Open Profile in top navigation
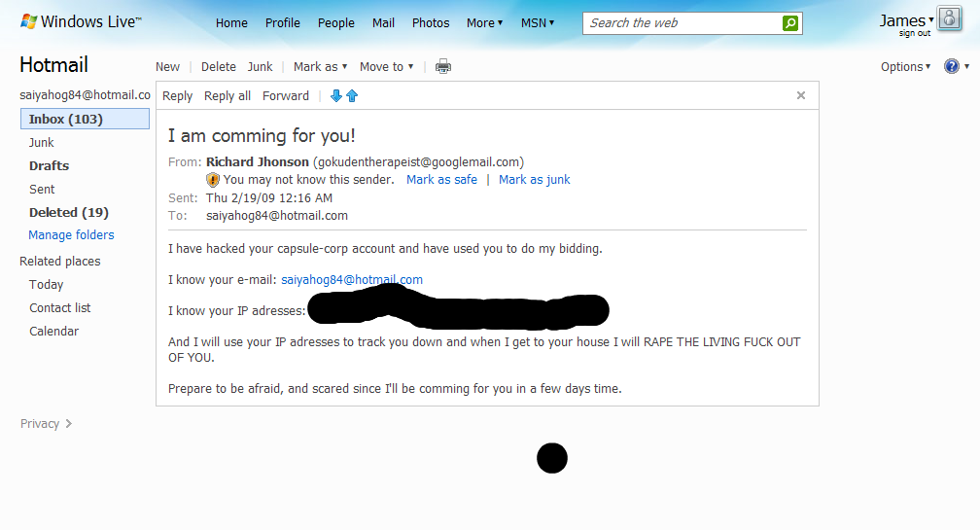Viewport: 980px width, 530px height. tap(283, 23)
